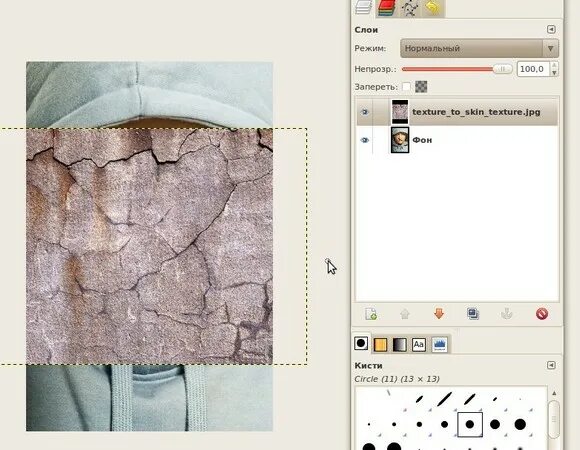
Task: Adjust the layer opacity slider
Action: (457, 69)
